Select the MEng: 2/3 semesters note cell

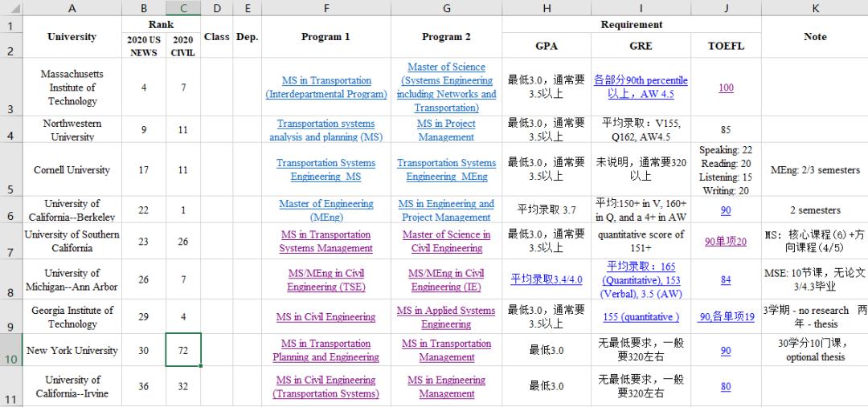[x=814, y=169]
